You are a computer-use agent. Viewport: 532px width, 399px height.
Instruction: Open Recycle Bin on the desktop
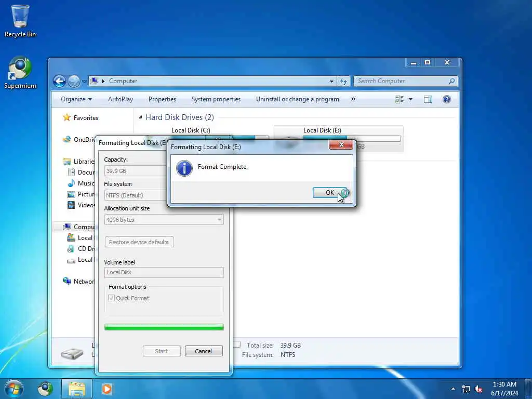tap(20, 21)
